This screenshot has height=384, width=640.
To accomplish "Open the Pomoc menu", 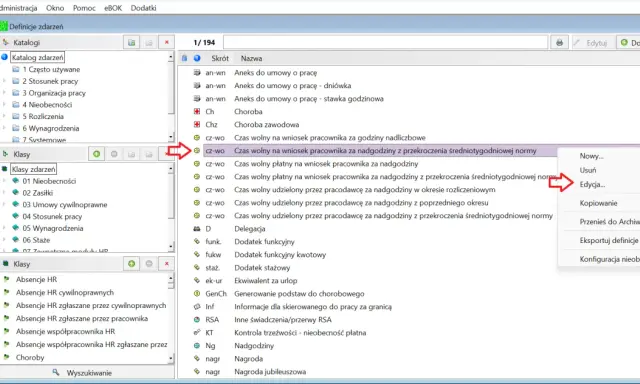I will [x=84, y=8].
